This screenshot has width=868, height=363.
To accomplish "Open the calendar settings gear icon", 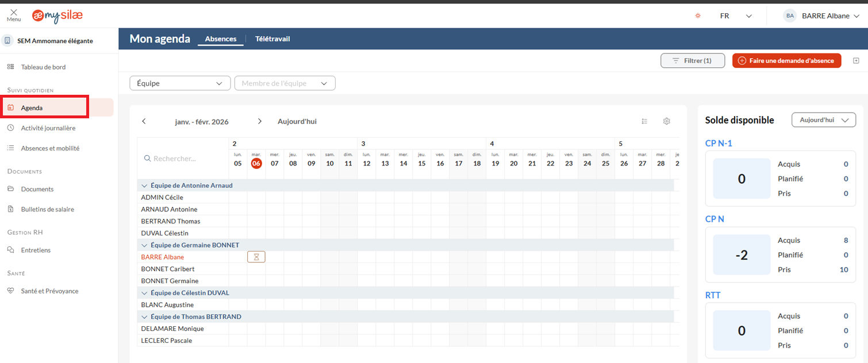I will [667, 121].
